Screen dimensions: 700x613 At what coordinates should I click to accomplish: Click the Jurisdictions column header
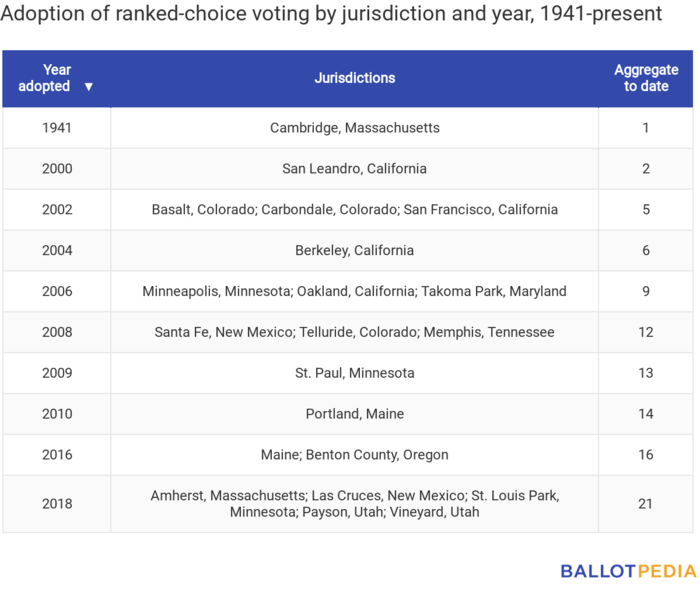(354, 78)
